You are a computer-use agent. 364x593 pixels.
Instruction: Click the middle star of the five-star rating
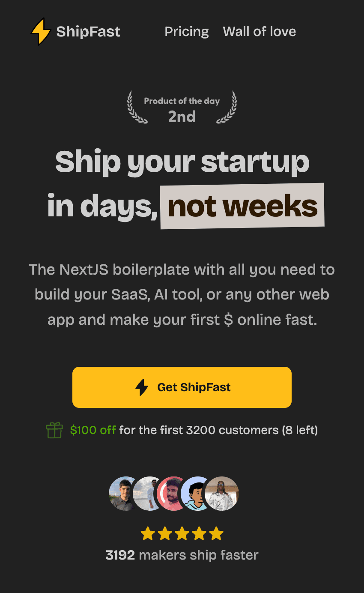pyautogui.click(x=182, y=533)
